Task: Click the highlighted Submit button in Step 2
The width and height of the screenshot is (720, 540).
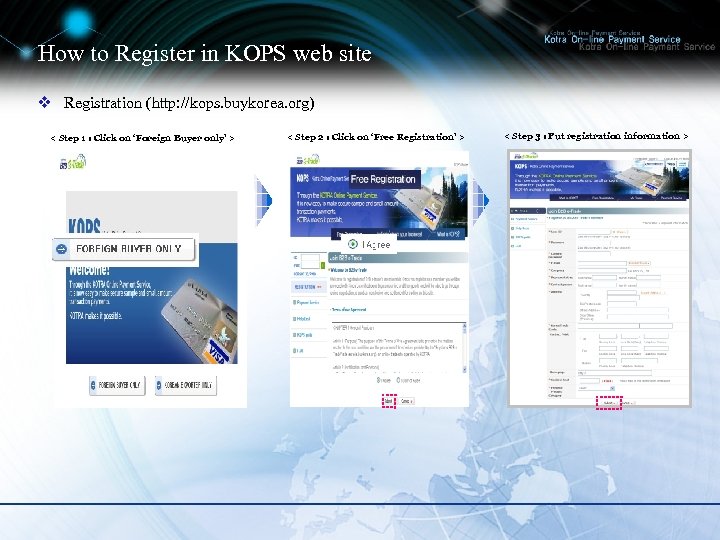Action: coord(388,401)
